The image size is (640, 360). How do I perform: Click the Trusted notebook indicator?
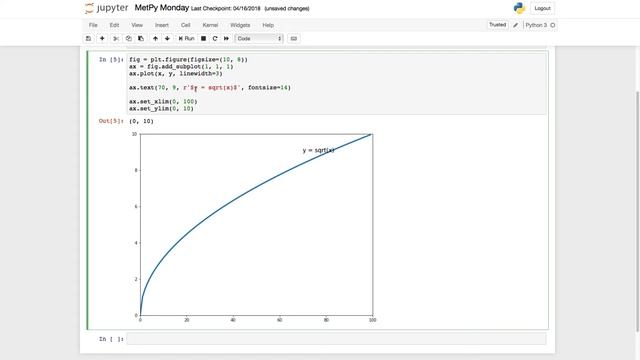(498, 25)
